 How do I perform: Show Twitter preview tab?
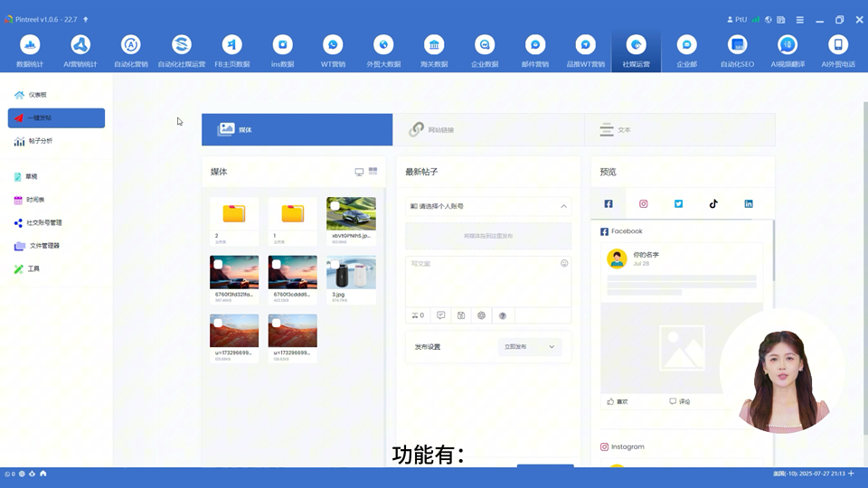(678, 203)
